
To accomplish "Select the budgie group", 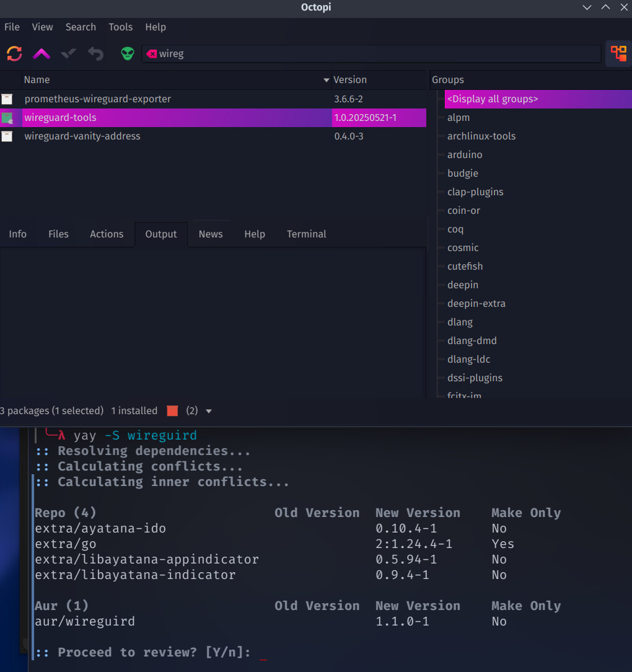I will (463, 174).
